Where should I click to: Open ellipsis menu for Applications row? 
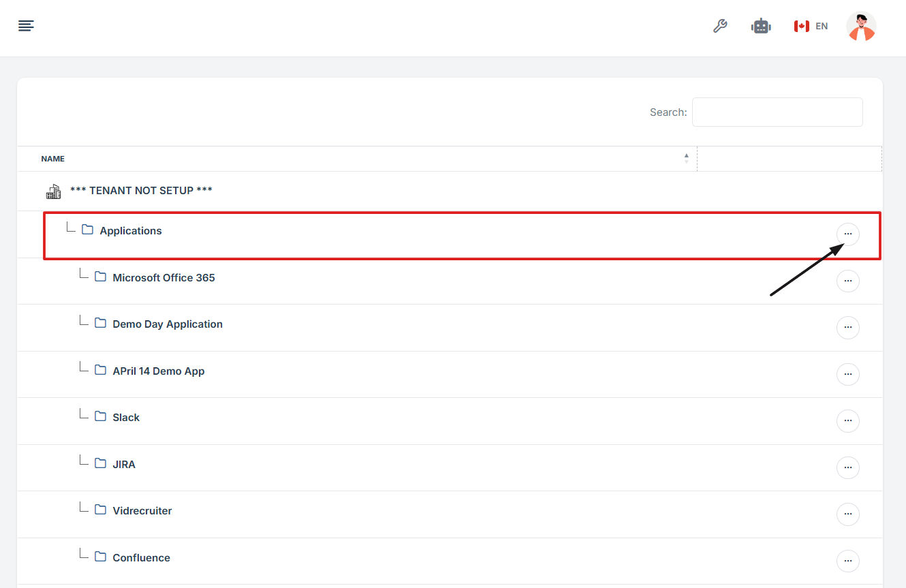click(847, 234)
